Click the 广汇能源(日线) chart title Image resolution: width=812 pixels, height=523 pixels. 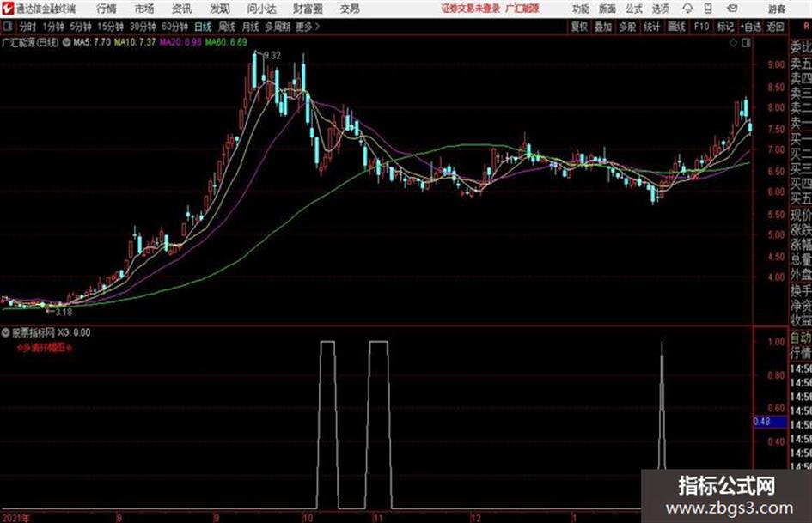[x=30, y=42]
